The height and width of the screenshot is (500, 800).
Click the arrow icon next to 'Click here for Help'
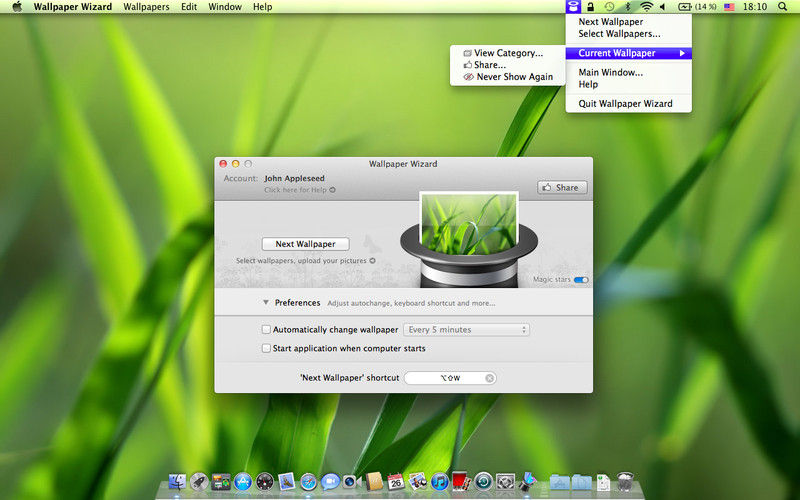[x=333, y=190]
